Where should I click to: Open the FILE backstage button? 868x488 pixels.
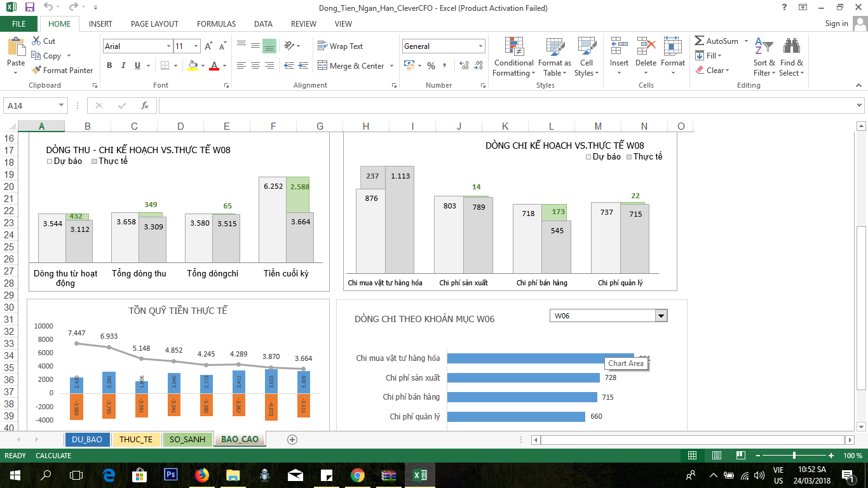(19, 24)
